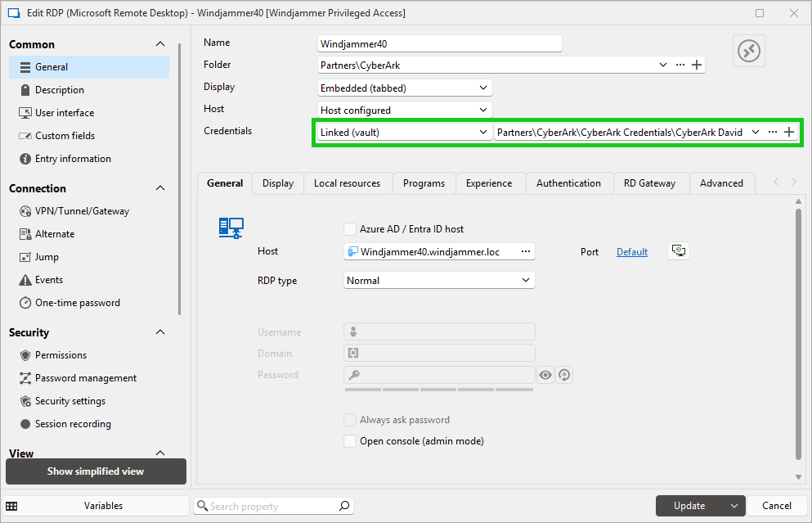Toggle password visibility eye icon
This screenshot has height=523, width=812.
[x=545, y=375]
